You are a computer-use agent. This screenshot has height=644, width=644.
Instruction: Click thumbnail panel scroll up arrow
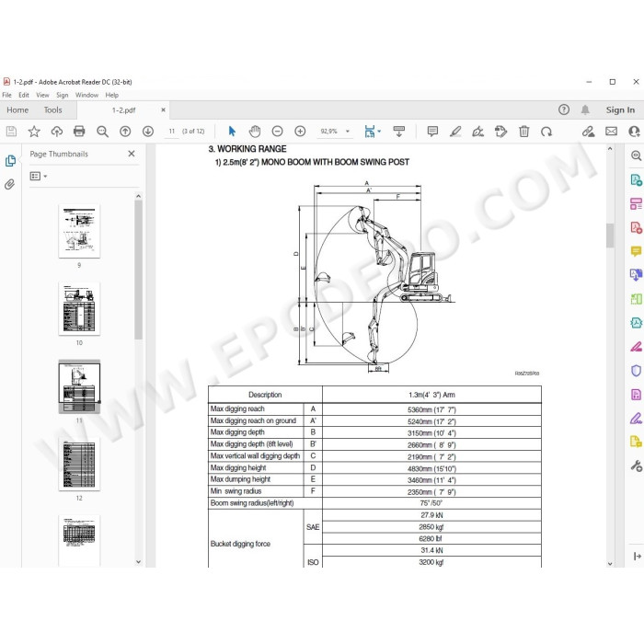138,196
